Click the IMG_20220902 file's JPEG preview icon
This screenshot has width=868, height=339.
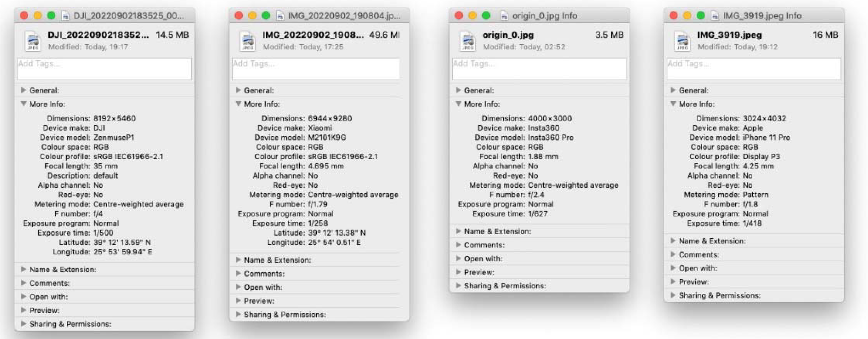tap(248, 41)
